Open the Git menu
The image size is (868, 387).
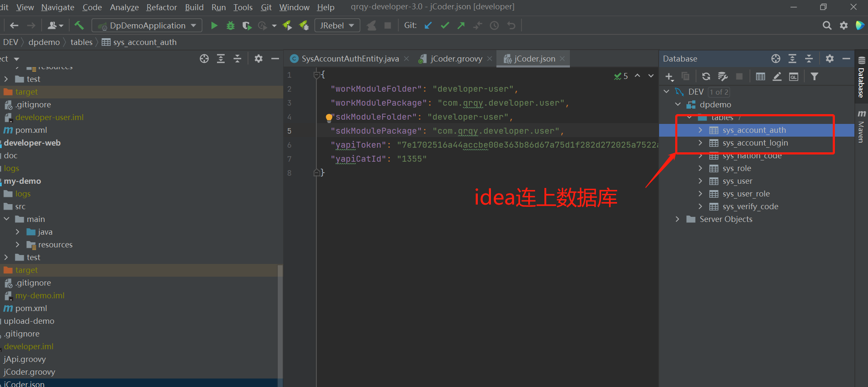266,7
